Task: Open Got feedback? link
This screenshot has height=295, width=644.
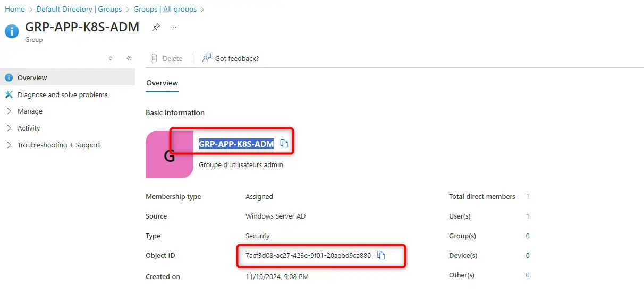Action: [x=231, y=58]
